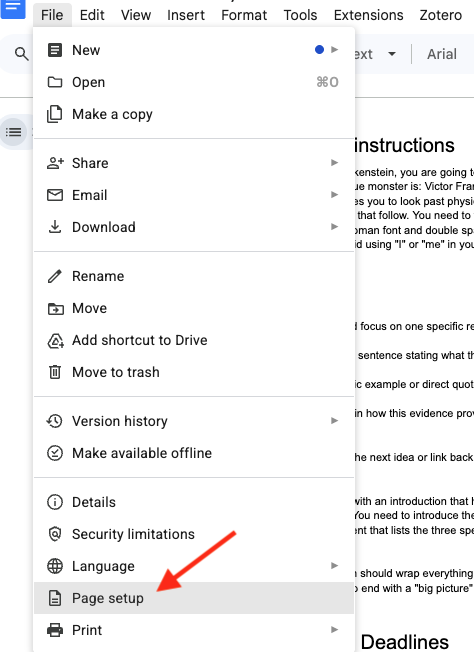
Task: Open the Extensions menu
Action: 368,15
